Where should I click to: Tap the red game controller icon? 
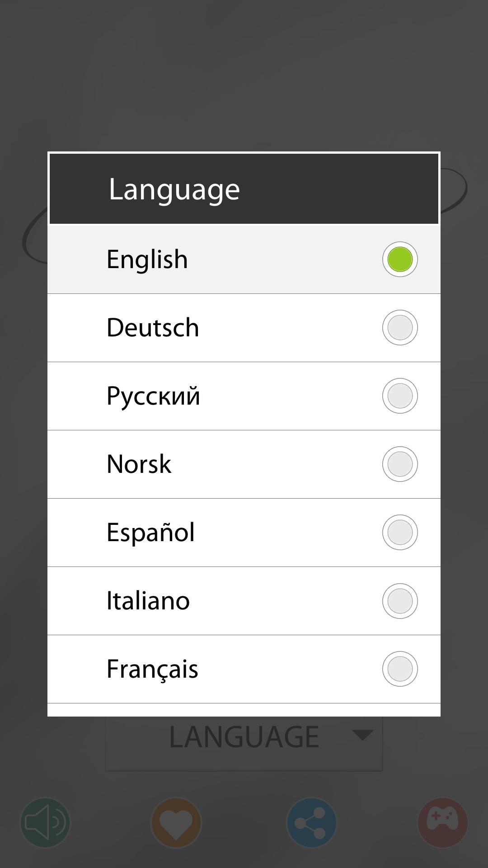442,822
